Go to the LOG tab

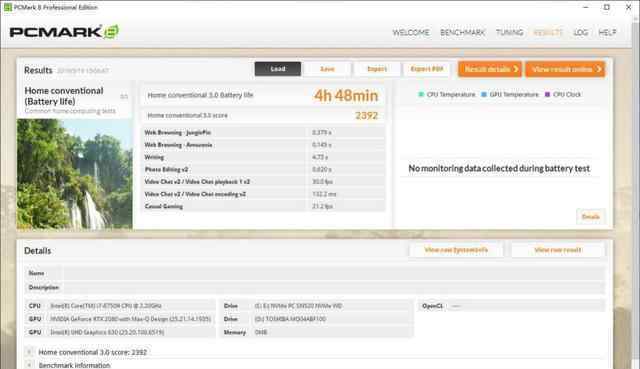point(580,32)
